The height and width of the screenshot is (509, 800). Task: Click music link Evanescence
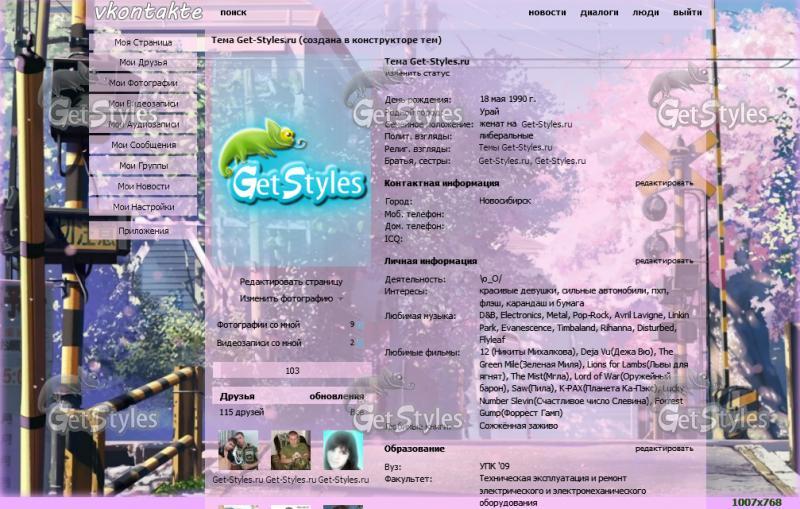pyautogui.click(x=526, y=327)
